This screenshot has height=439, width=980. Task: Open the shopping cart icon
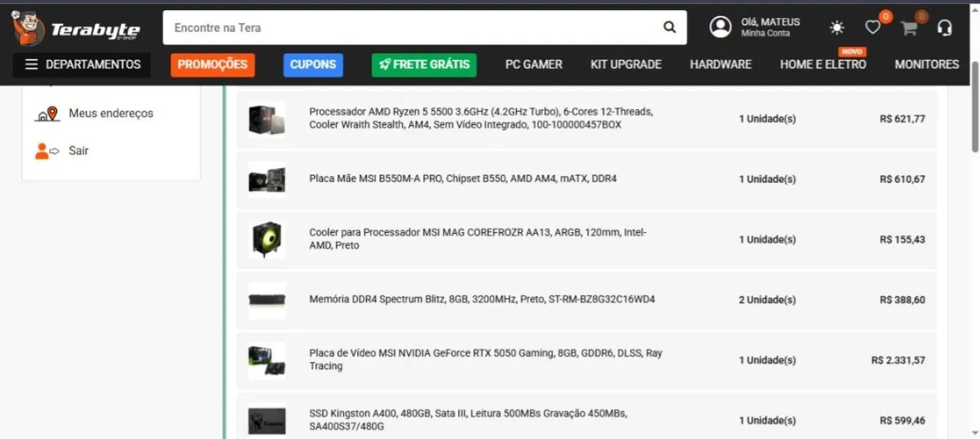pos(909,28)
